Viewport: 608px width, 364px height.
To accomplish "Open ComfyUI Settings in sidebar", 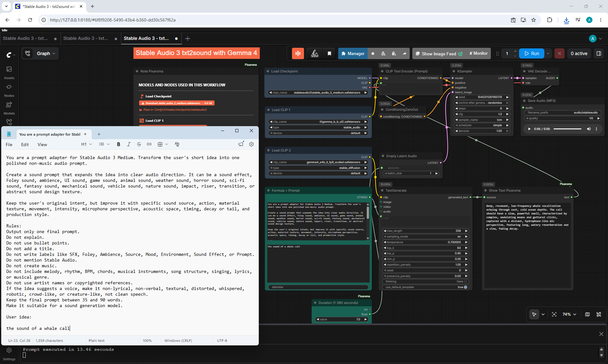I will tap(9, 354).
